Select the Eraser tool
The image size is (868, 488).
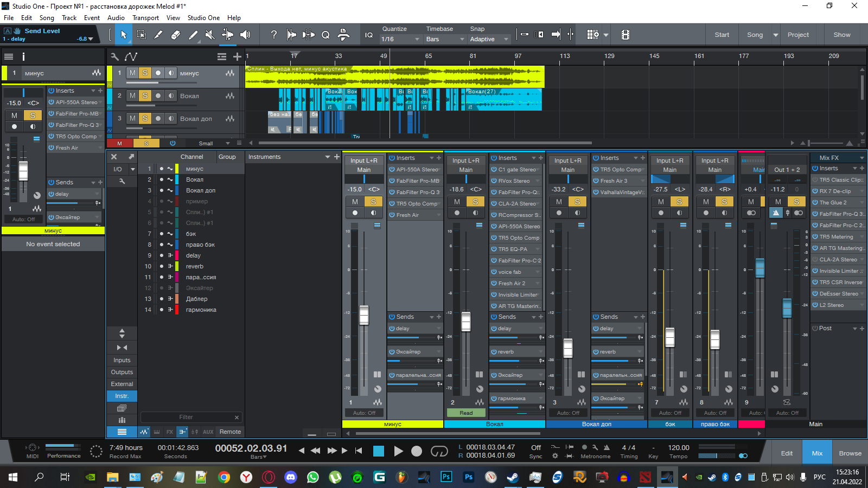[176, 35]
